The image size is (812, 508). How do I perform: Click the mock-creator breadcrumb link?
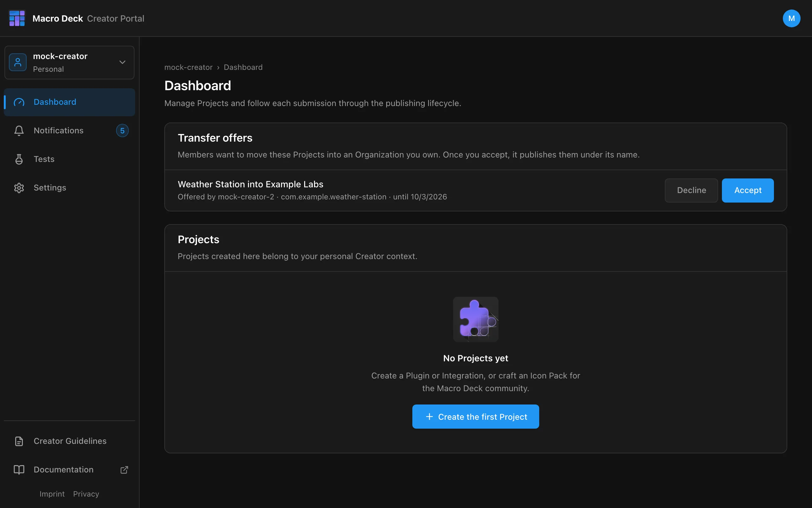click(189, 67)
